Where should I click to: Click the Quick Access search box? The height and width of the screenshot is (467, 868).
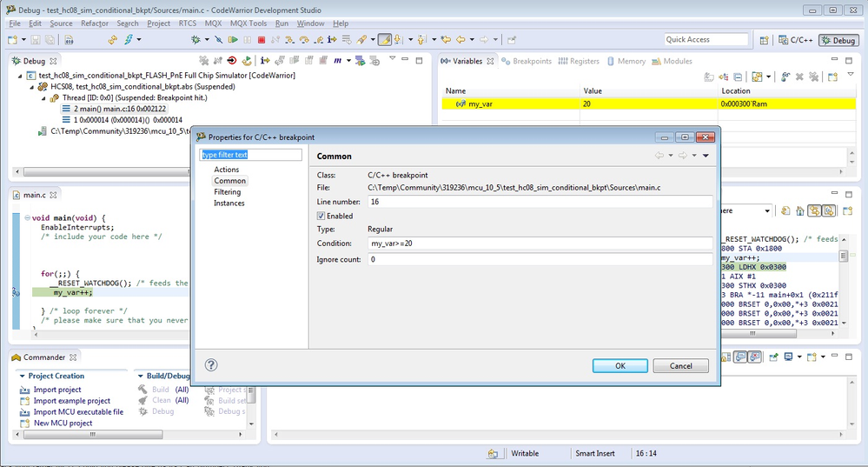706,39
